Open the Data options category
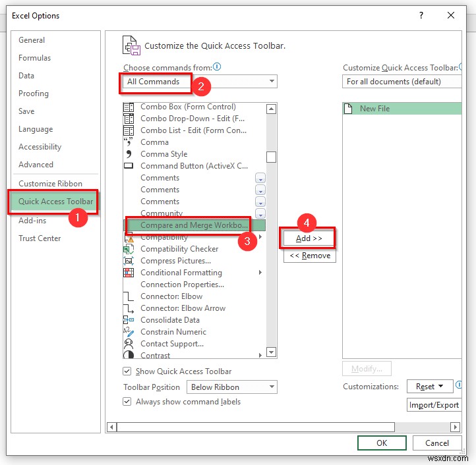 coord(26,76)
